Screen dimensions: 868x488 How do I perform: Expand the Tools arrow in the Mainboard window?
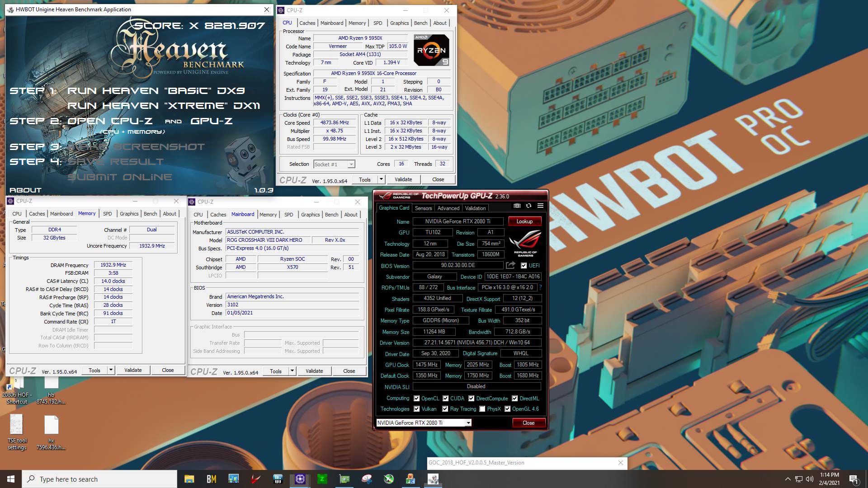pos(292,371)
